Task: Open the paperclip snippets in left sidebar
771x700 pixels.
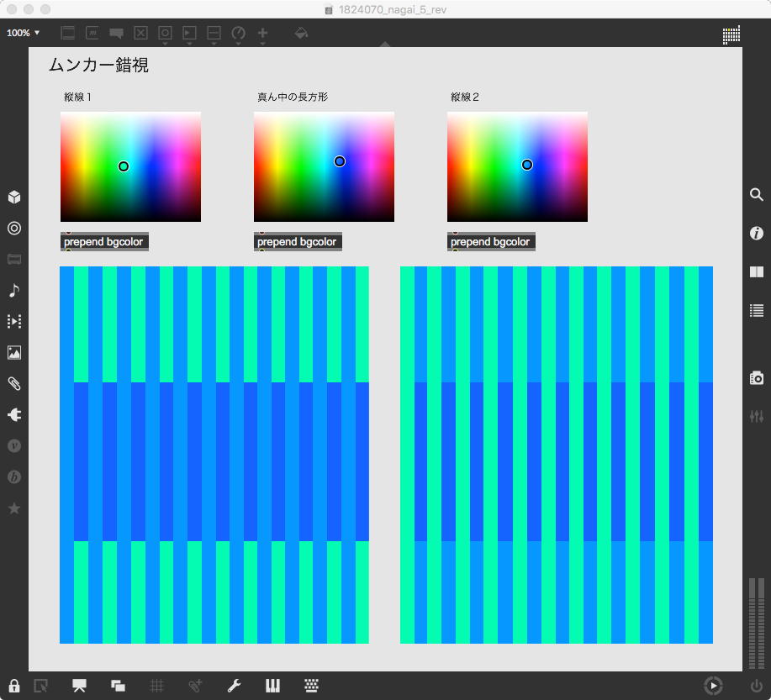Action: [14, 383]
